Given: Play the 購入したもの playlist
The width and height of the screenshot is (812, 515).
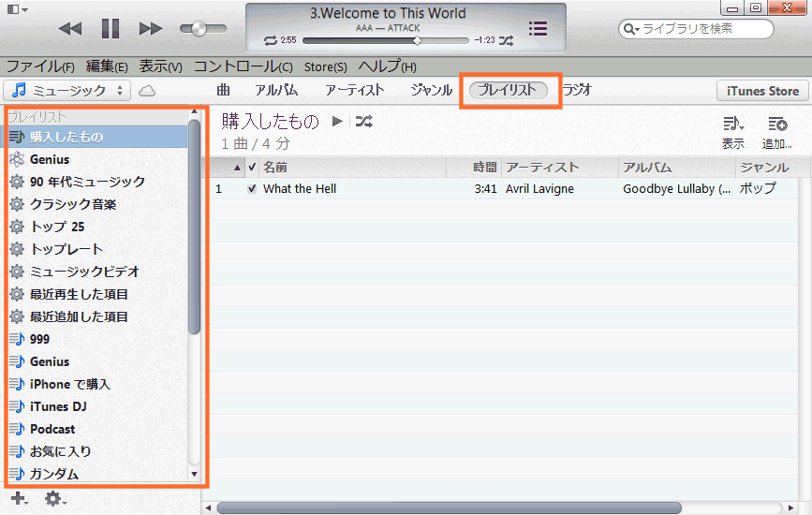Looking at the screenshot, I should [x=337, y=121].
